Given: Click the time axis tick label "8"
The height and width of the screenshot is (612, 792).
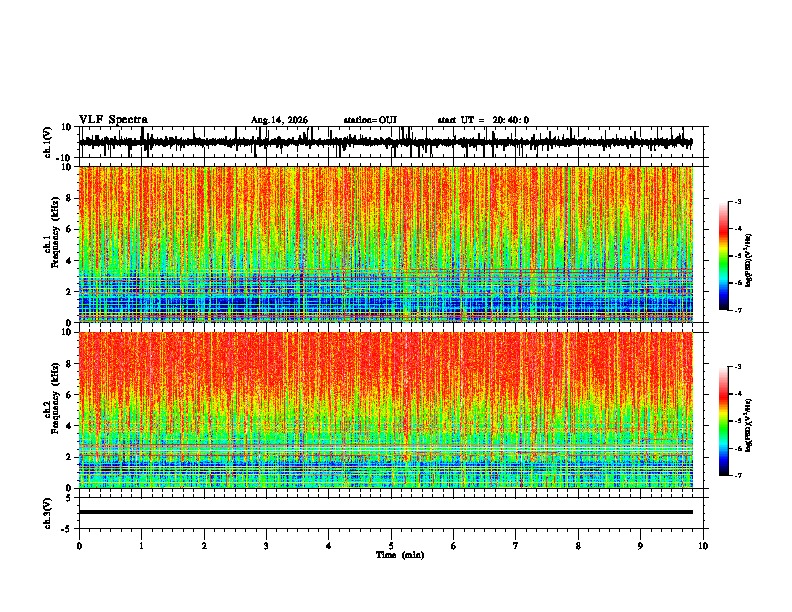Looking at the screenshot, I should (578, 546).
